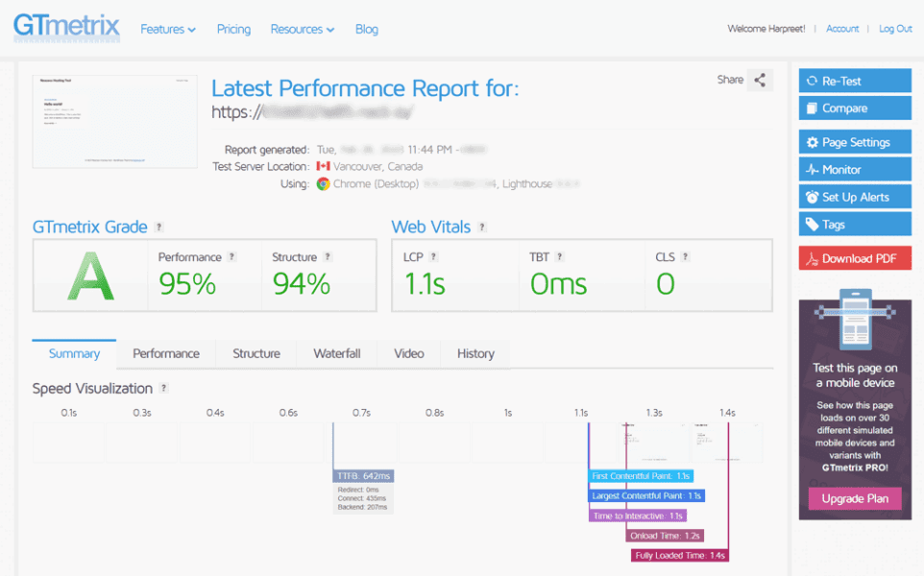Click the Canada flag icon
924x576 pixels.
pos(323,166)
